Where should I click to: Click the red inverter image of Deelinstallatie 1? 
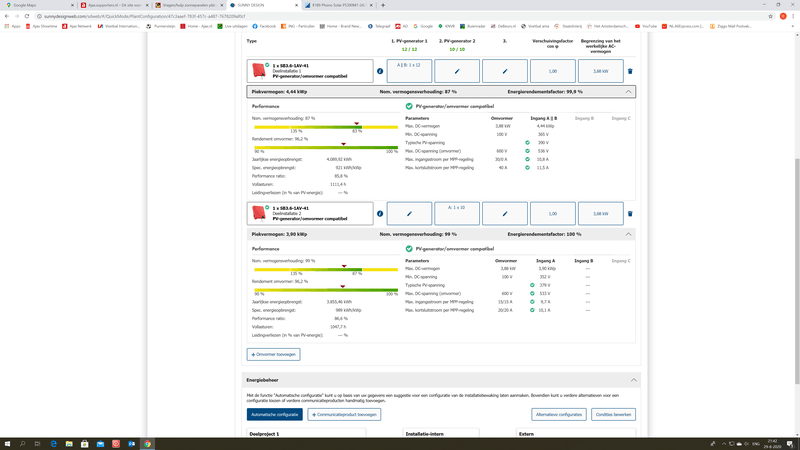click(259, 70)
